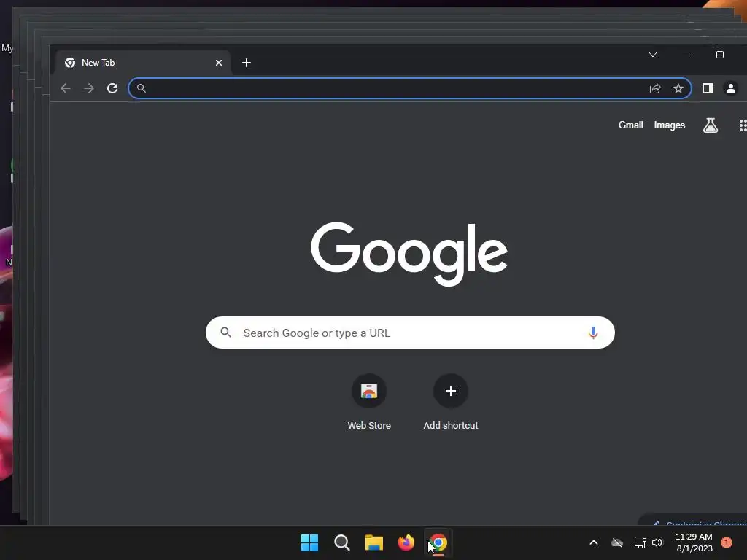Click the Add shortcut plus button
This screenshot has width=747, height=560.
[451, 391]
